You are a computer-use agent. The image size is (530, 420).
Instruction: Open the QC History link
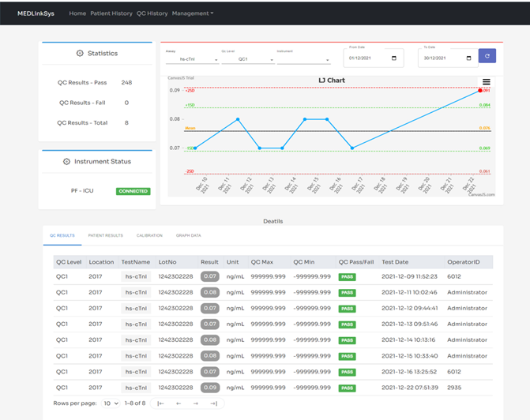click(x=152, y=13)
